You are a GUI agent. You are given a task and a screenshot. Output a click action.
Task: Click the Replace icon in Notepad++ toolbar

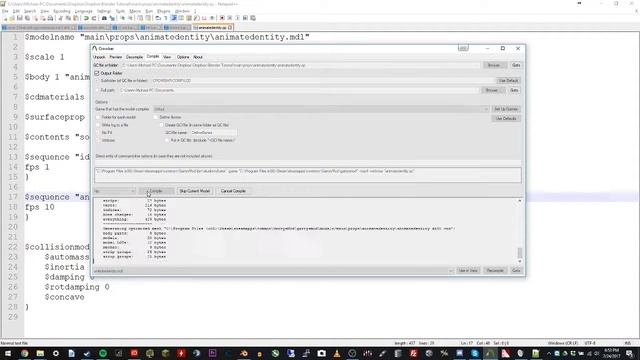112,18
